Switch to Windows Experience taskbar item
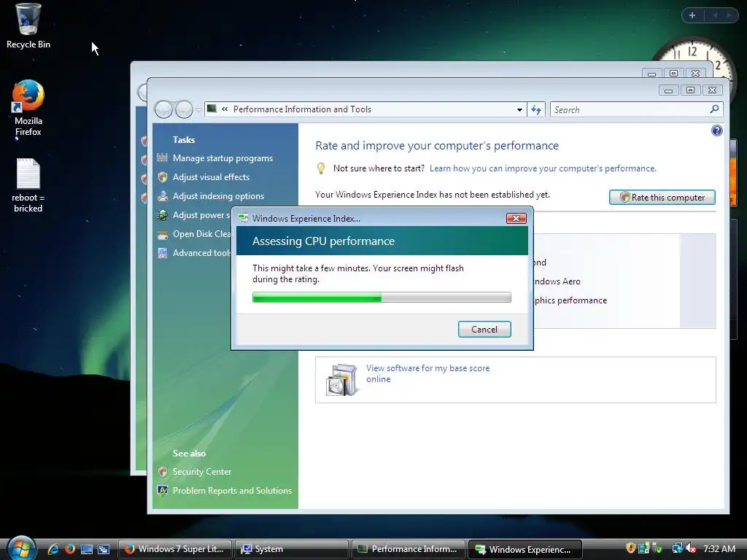The height and width of the screenshot is (560, 747). [x=525, y=549]
